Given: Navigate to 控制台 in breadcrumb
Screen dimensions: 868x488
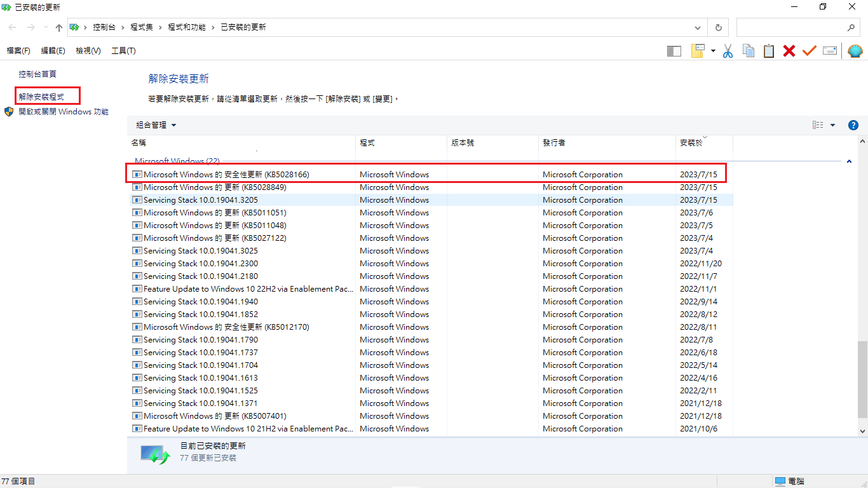Looking at the screenshot, I should click(104, 27).
